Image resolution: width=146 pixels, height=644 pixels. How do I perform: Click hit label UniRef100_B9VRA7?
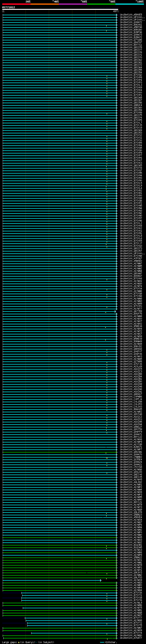tap(131, 276)
